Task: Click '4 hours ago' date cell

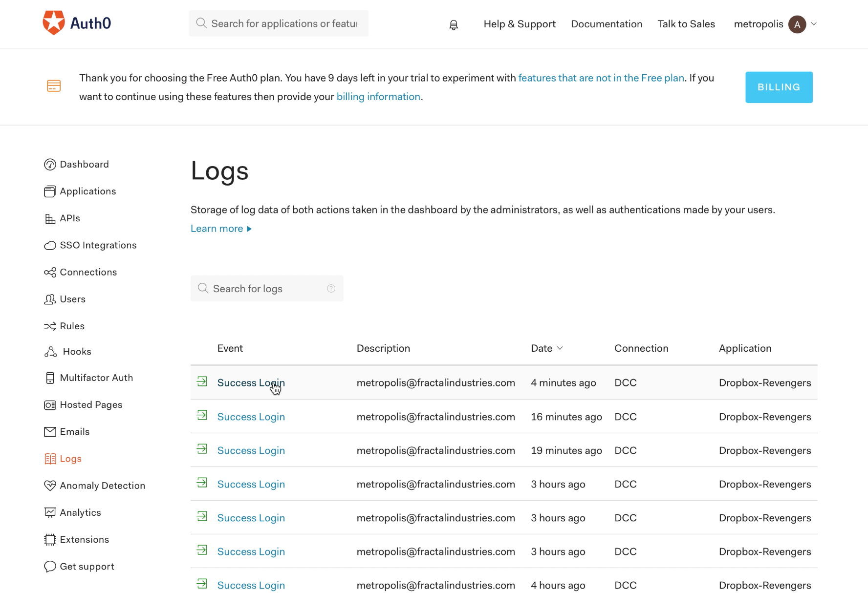Action: 558,585
